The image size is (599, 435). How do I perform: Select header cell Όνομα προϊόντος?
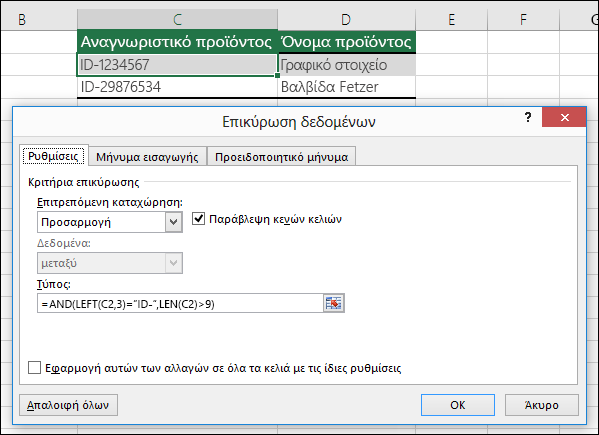pyautogui.click(x=346, y=42)
